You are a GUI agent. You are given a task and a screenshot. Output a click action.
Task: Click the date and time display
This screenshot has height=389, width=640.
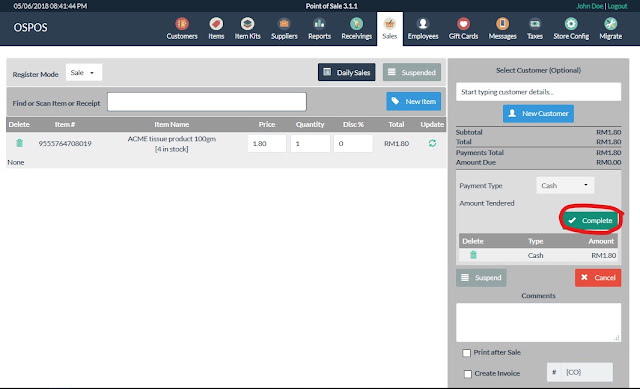[50, 6]
